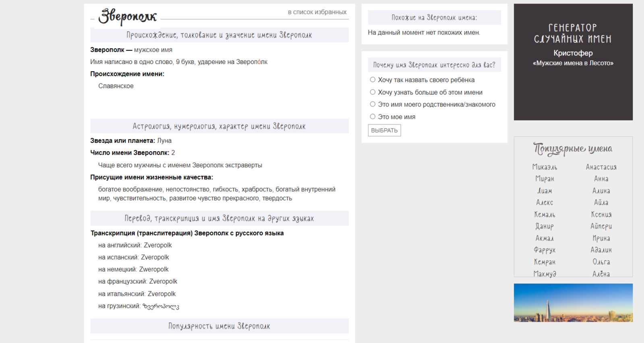This screenshot has width=644, height=343.
Task: Click the "Мужские имена в Лесото" caption
Action: tap(573, 63)
